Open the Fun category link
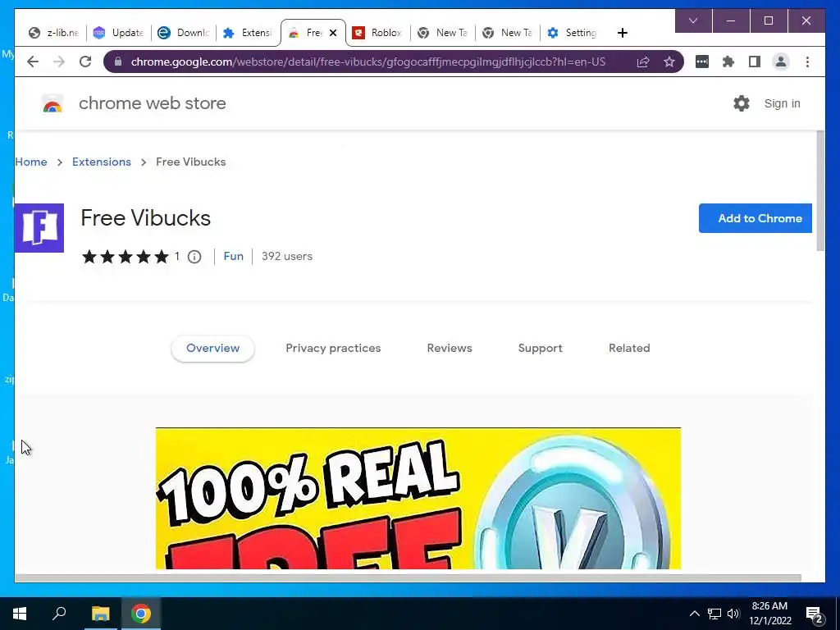Viewport: 840px width, 630px height. 234,256
